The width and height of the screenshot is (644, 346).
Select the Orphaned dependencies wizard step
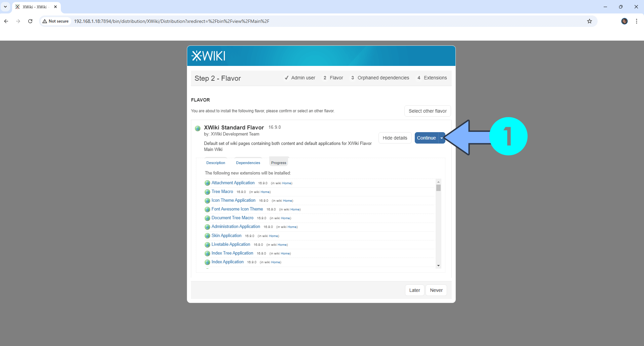point(380,78)
